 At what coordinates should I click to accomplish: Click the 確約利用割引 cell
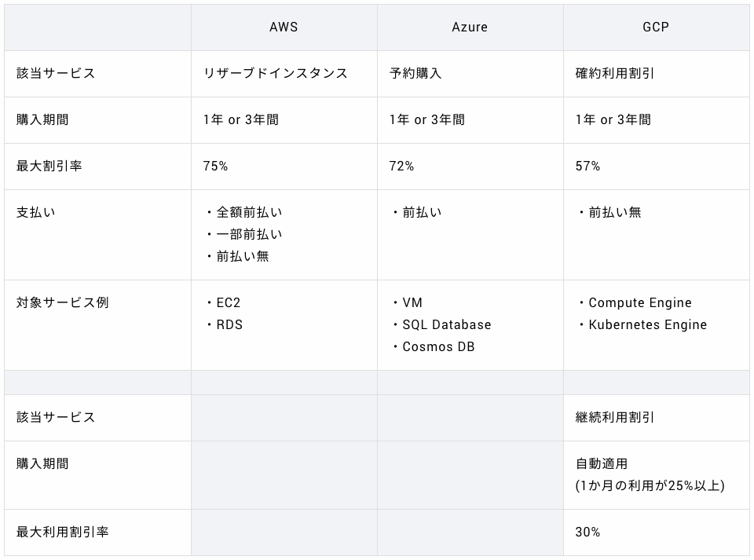click(x=615, y=73)
